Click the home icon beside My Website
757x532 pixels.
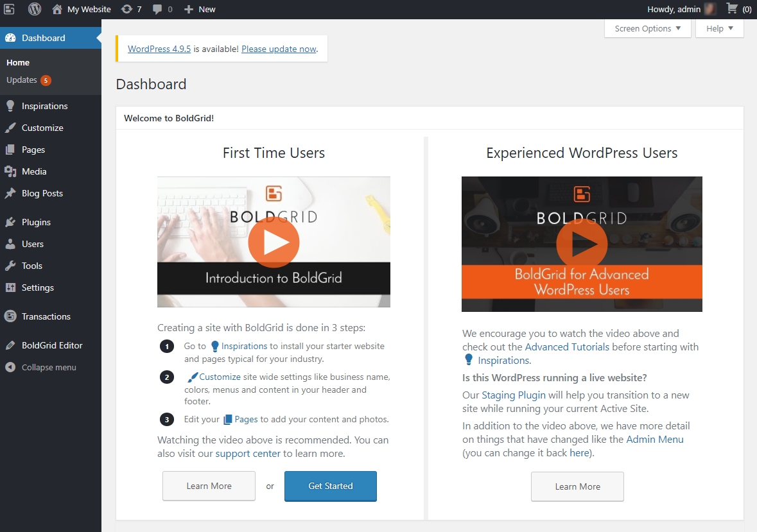pyautogui.click(x=57, y=9)
